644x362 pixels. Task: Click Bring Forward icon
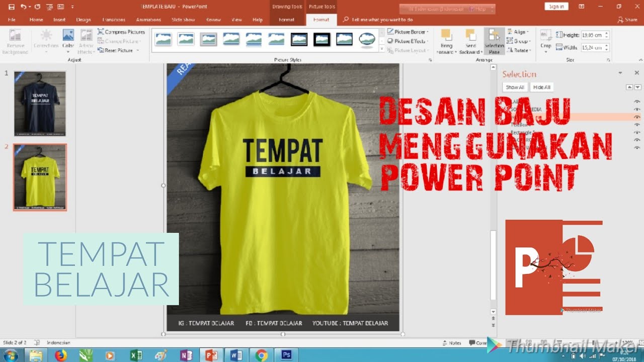pyautogui.click(x=446, y=35)
